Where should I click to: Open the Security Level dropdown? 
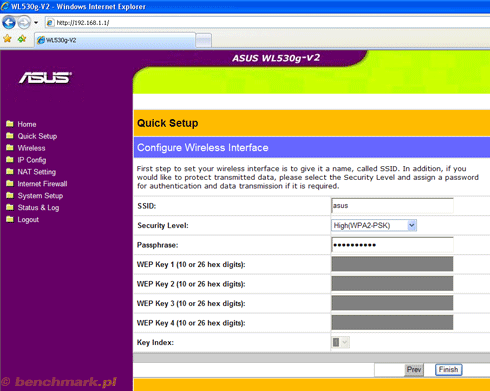[374, 226]
